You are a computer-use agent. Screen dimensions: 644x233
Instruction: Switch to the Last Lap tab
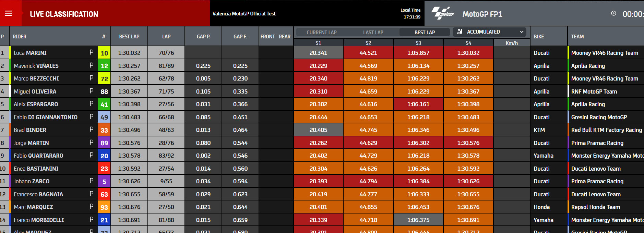[373, 32]
